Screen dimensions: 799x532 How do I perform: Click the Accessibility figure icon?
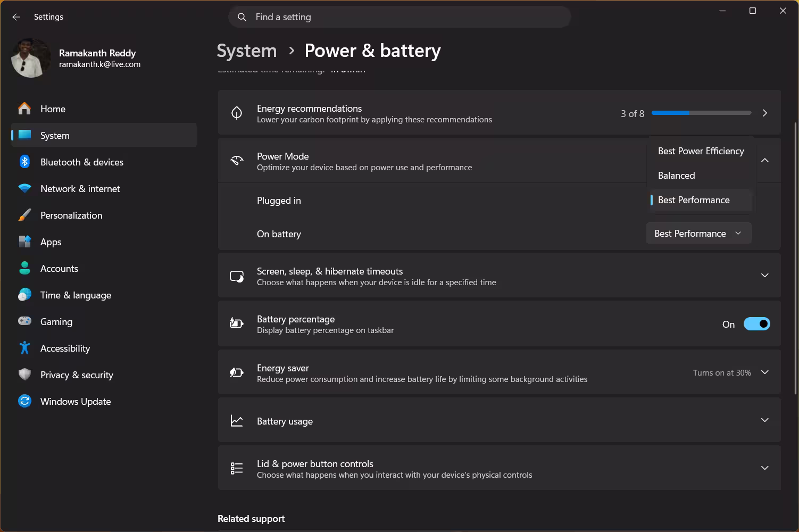[x=24, y=348]
